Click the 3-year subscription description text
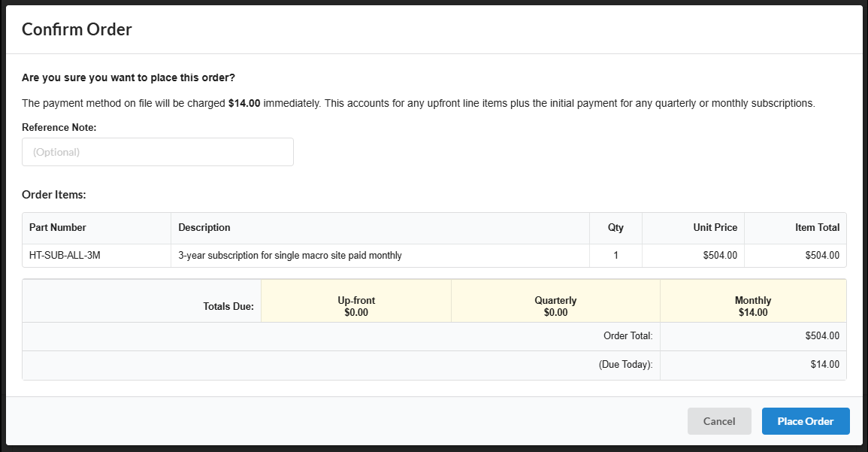This screenshot has width=868, height=452. coord(290,256)
